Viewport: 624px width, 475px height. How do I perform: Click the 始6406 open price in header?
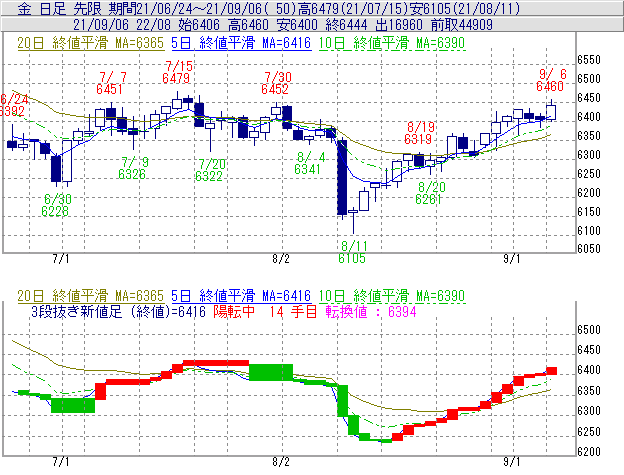click(x=199, y=25)
